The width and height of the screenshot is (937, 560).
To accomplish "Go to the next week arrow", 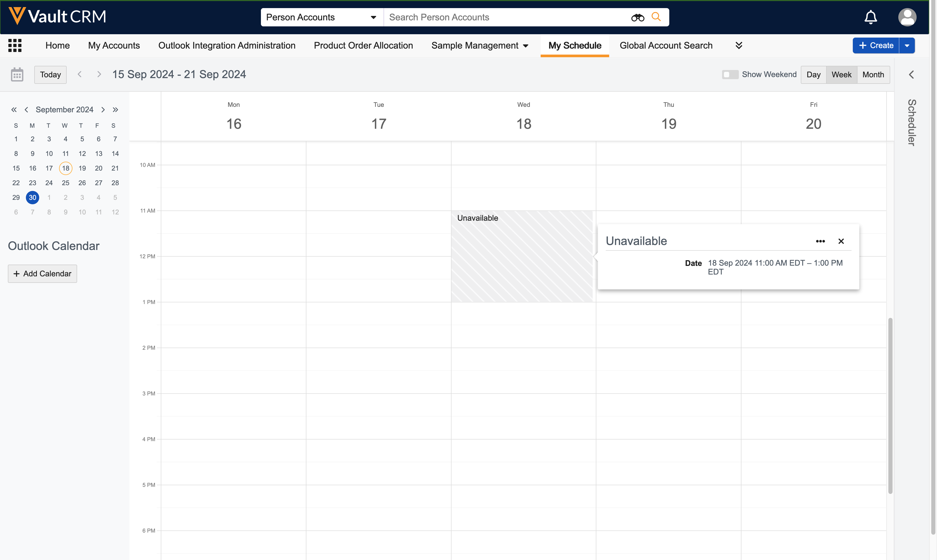I will pyautogui.click(x=99, y=74).
